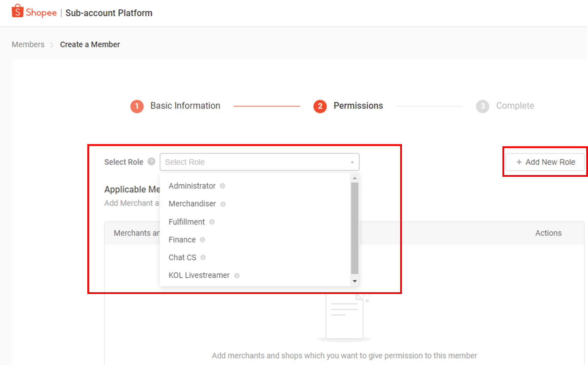This screenshot has height=365, width=588.
Task: Click the Shopee logo icon
Action: coord(17,11)
